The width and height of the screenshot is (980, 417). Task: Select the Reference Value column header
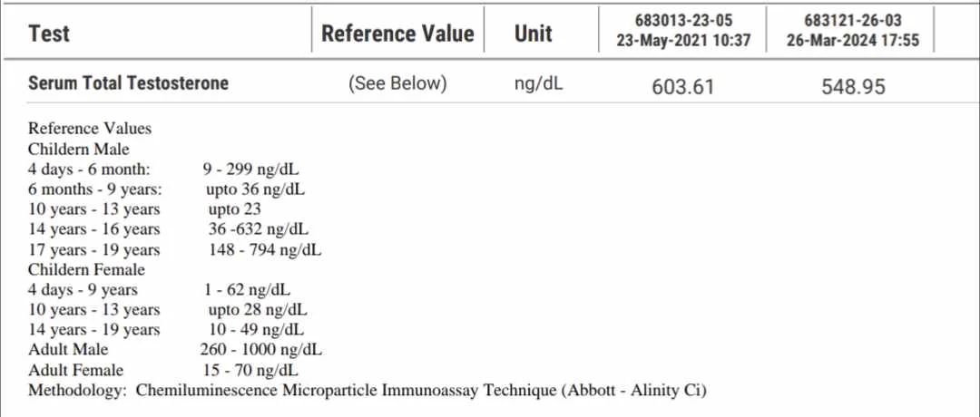[x=397, y=34]
